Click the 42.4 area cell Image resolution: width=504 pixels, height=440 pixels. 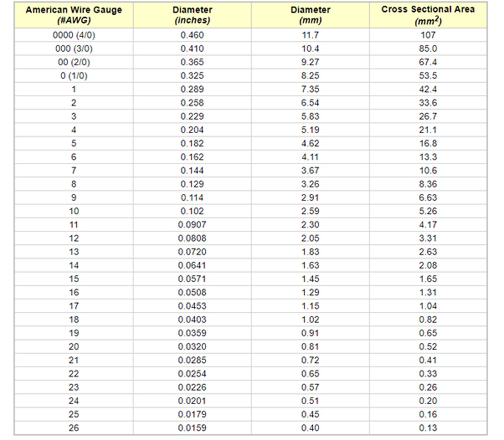428,89
